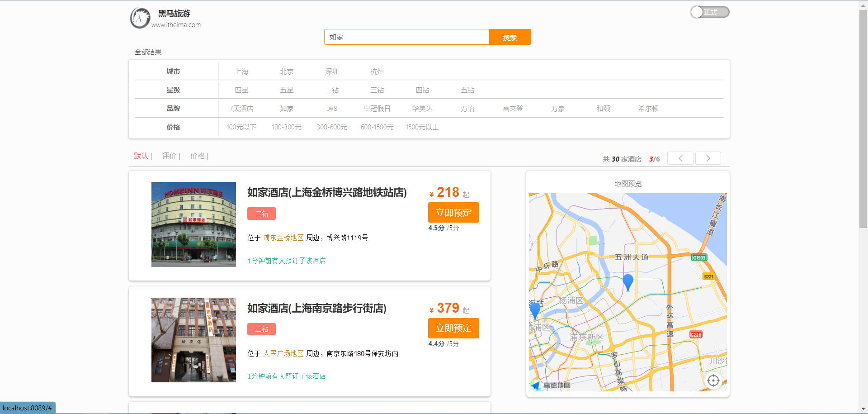Screen dimensions: 868x414
Task: Click the map marker near 五洲大道
Action: 628,282
